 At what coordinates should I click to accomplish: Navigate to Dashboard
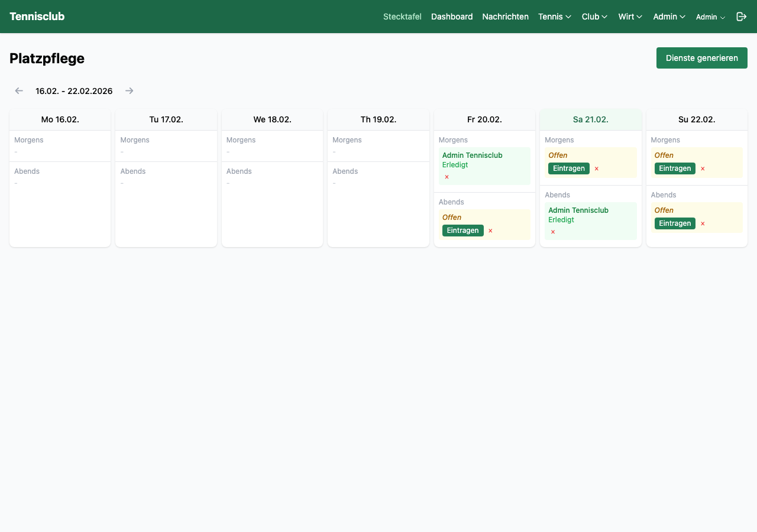click(x=452, y=17)
